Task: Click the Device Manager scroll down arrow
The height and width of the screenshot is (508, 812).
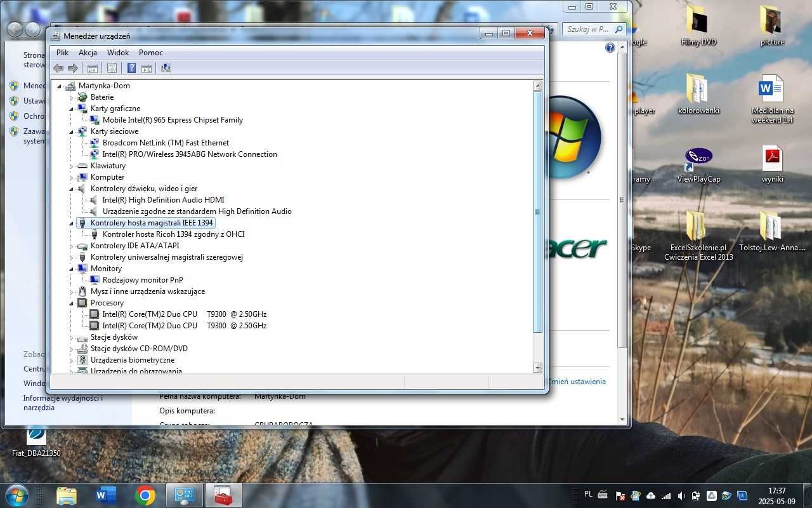Action: [538, 368]
